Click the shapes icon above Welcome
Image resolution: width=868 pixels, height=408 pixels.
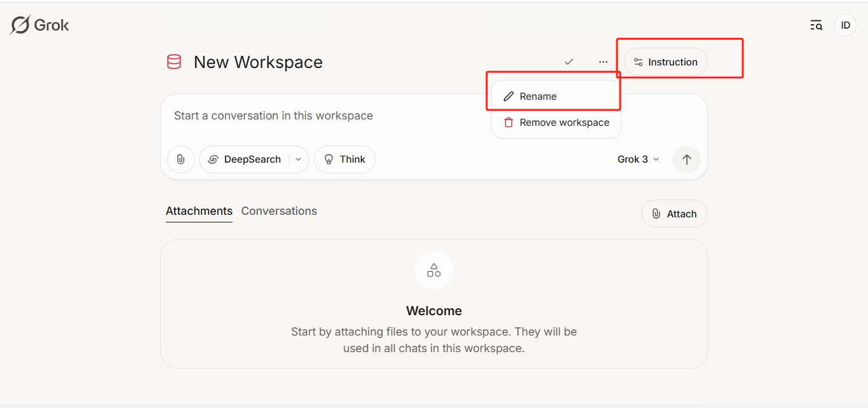pos(434,270)
